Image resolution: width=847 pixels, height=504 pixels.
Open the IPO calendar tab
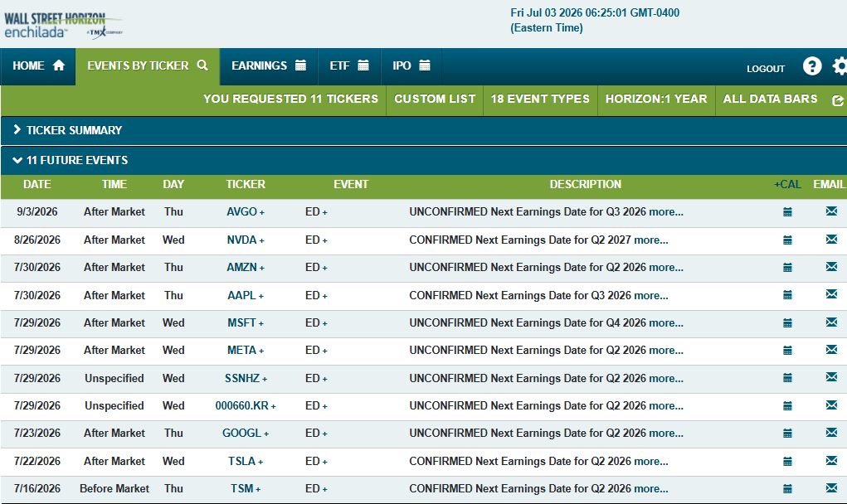pos(411,66)
